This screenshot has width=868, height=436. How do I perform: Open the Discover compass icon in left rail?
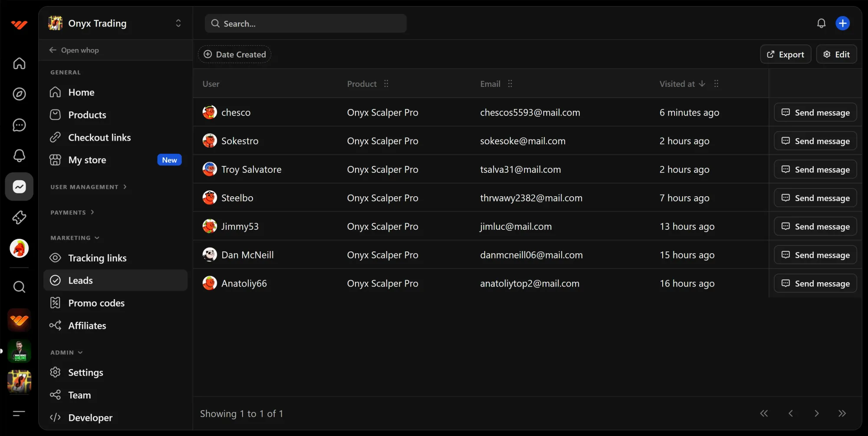tap(19, 94)
